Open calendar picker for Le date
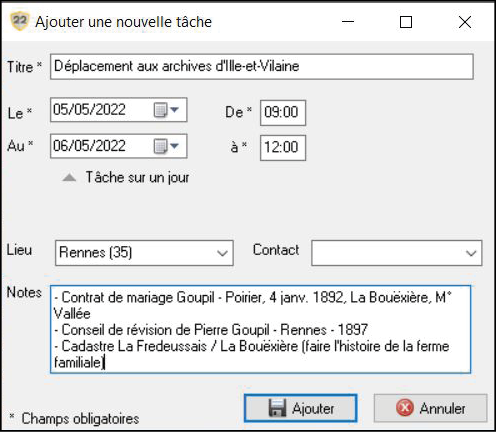Image resolution: width=496 pixels, height=432 pixels. pos(166,110)
